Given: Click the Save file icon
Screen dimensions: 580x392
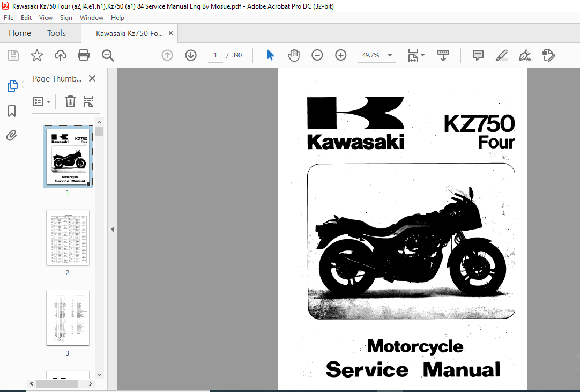Looking at the screenshot, I should coord(13,56).
